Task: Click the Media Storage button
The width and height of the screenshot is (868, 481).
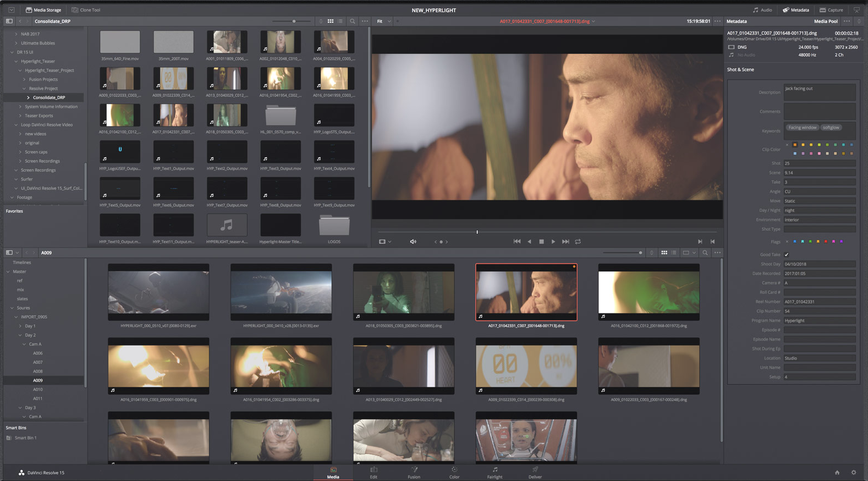Action: coord(43,10)
